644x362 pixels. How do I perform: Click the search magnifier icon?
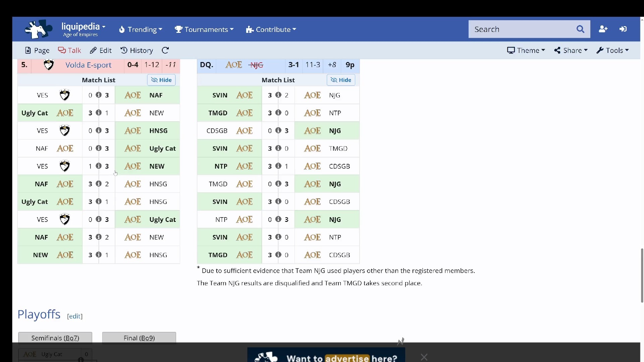(580, 29)
